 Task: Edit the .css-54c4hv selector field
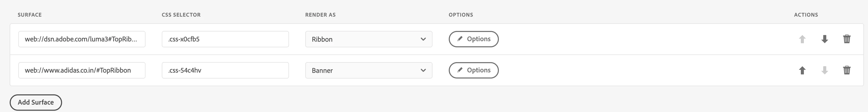coord(225,70)
